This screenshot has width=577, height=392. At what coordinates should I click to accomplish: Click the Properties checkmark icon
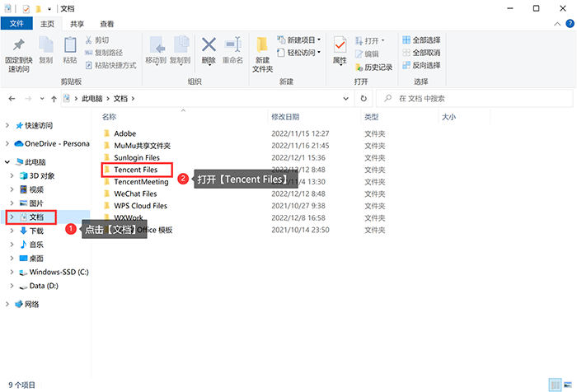[x=340, y=45]
